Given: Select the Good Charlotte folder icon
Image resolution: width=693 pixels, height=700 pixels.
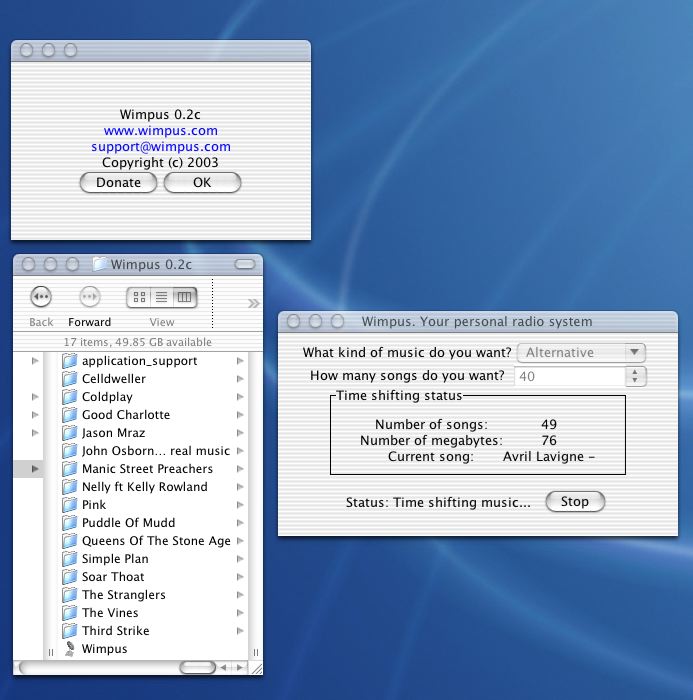Looking at the screenshot, I should [x=69, y=415].
